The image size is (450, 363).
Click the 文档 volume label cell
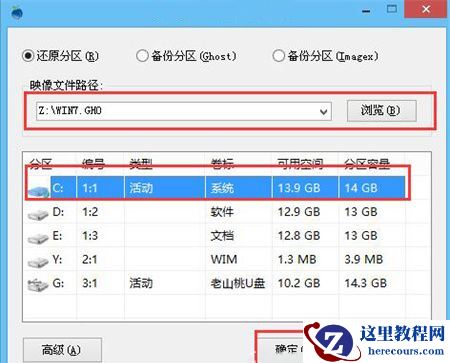(x=222, y=236)
